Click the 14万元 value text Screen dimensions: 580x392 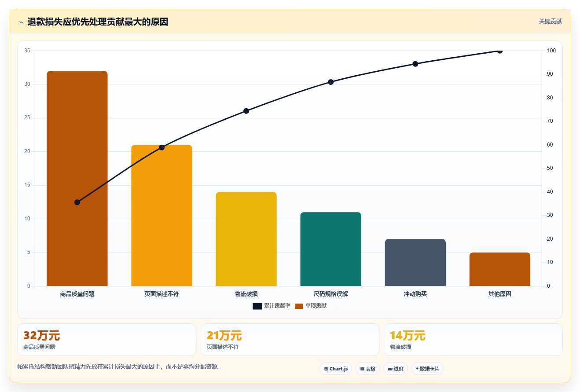pyautogui.click(x=407, y=335)
